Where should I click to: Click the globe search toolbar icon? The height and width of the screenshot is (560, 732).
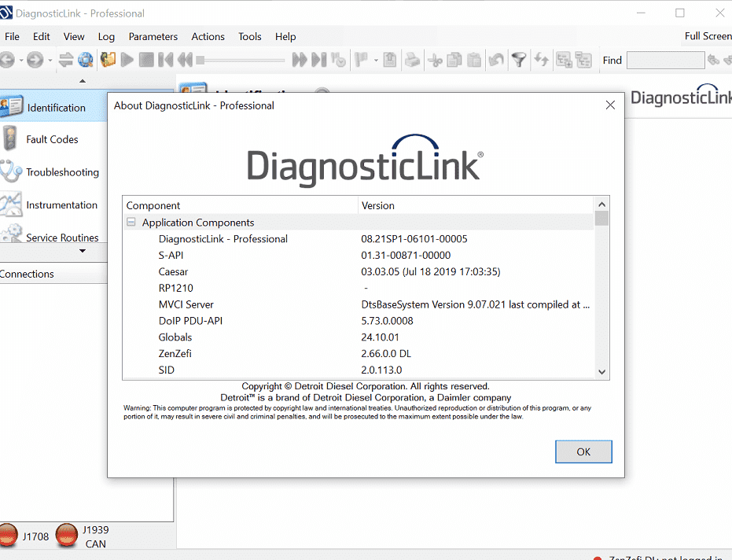86,60
